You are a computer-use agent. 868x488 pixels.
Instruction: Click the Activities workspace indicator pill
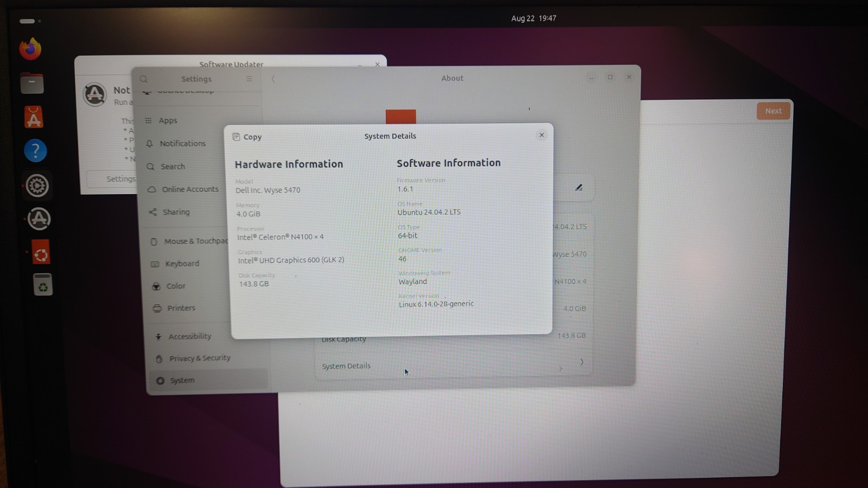coord(27,21)
